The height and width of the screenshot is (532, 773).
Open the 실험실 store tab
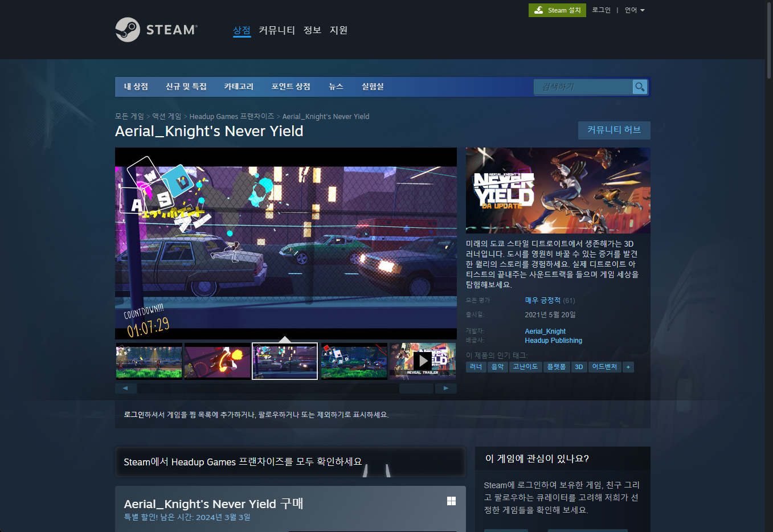(x=373, y=87)
